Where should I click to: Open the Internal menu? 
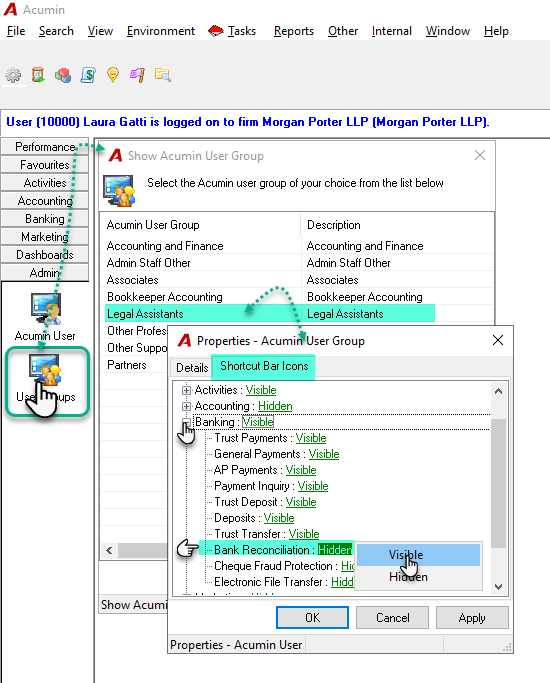tap(391, 31)
